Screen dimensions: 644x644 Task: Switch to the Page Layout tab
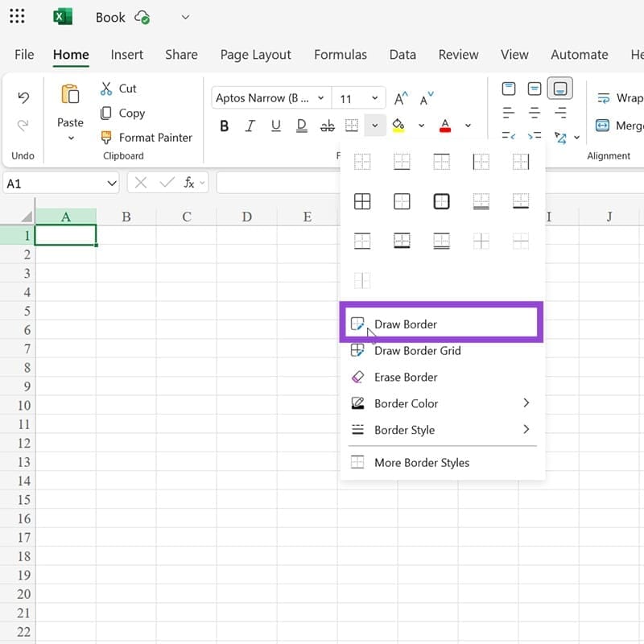255,55
